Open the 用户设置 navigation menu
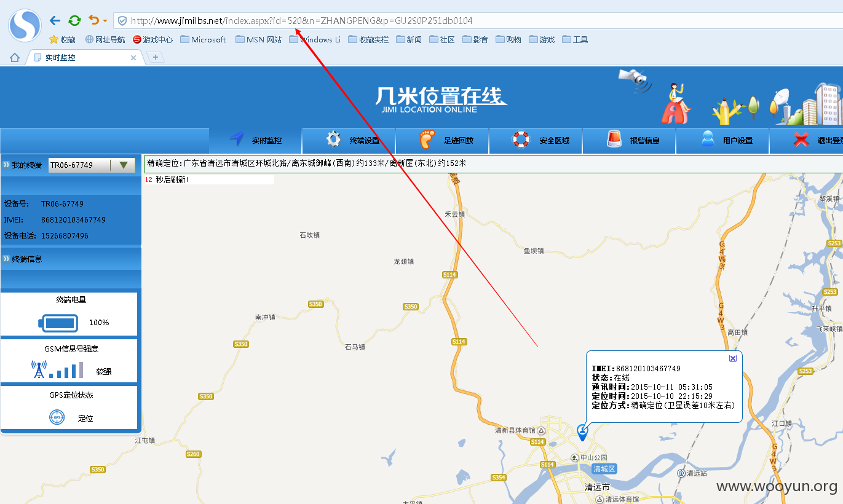843x504 pixels. point(722,141)
